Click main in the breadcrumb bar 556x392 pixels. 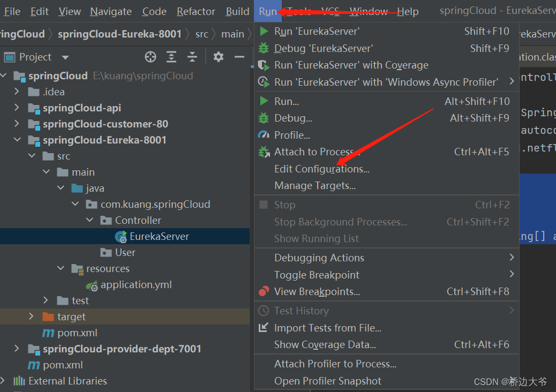232,34
